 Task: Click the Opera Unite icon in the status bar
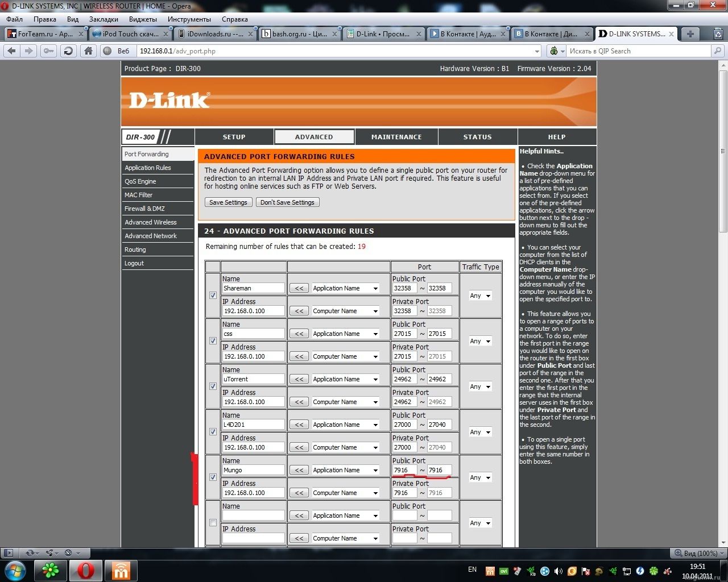click(x=50, y=552)
